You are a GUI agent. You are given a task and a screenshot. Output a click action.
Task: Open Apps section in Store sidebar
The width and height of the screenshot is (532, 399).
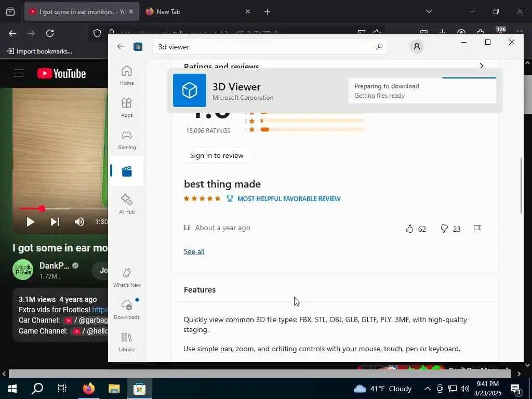coord(127,108)
